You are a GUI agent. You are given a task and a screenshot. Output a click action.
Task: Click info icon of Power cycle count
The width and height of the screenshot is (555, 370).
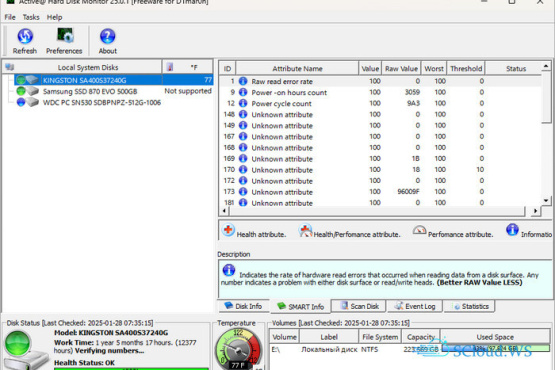point(243,103)
